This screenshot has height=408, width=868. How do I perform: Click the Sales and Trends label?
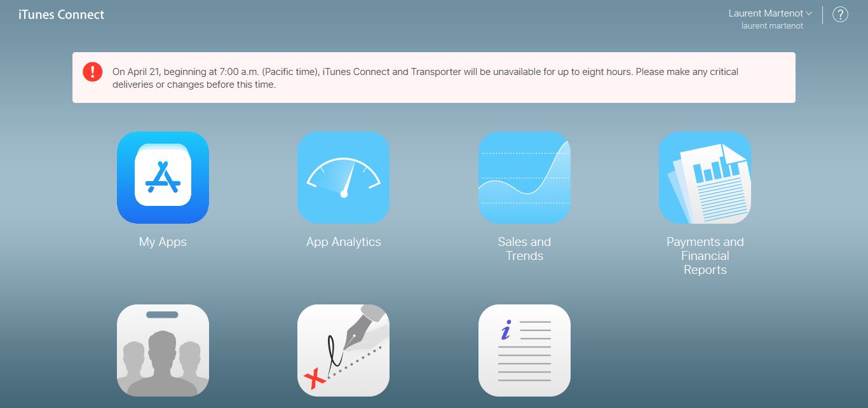pos(524,249)
